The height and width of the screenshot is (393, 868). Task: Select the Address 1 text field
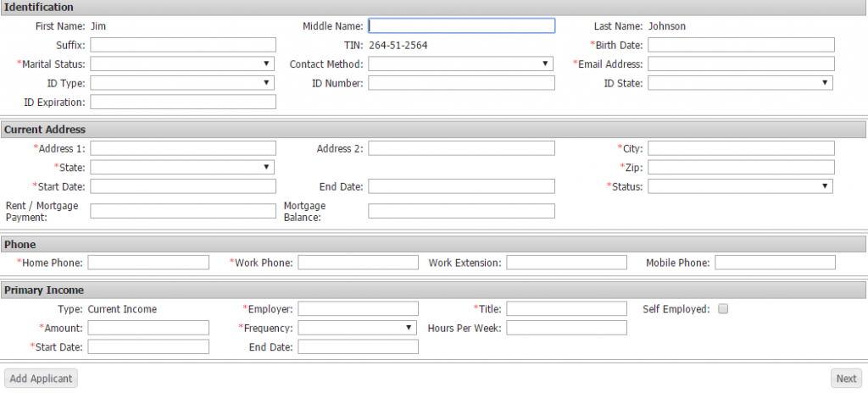(x=183, y=148)
